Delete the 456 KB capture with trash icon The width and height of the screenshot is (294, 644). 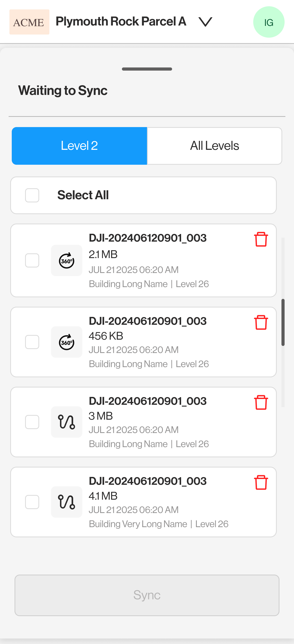[261, 322]
